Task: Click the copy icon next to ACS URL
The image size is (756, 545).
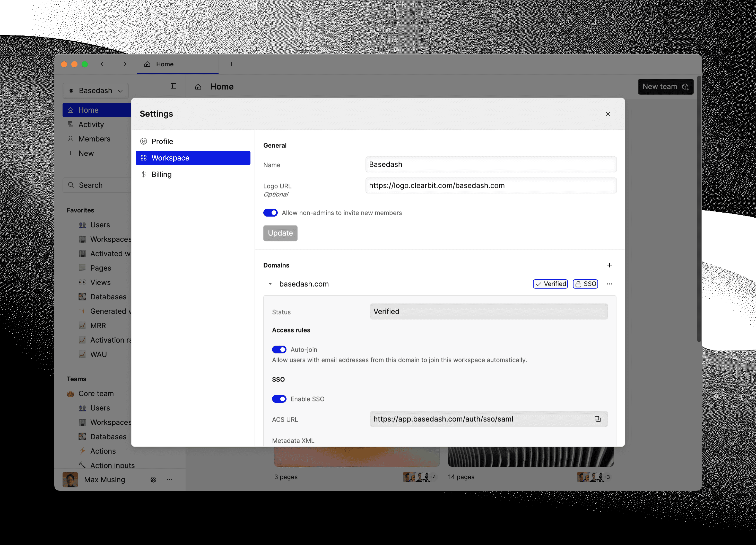Action: 597,419
